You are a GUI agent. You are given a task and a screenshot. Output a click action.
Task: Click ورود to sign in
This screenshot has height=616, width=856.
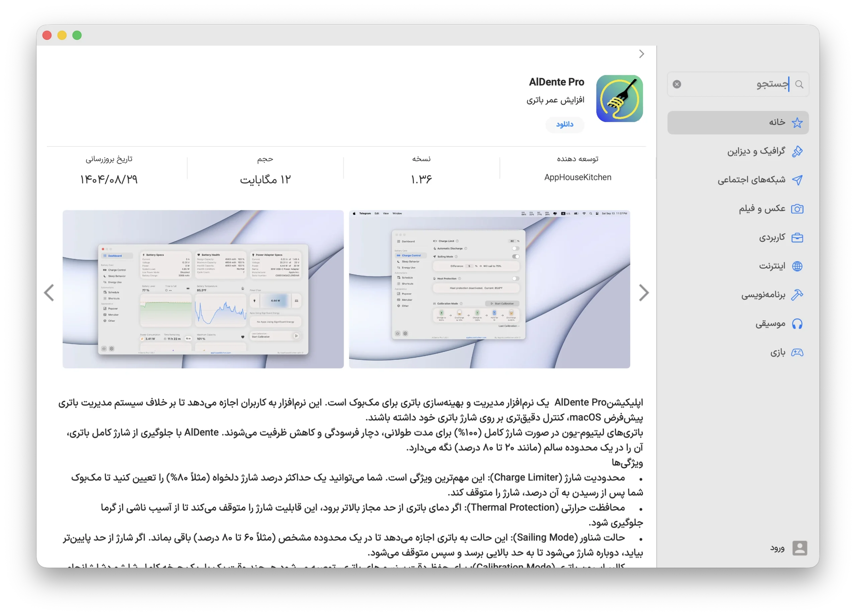[x=778, y=548]
